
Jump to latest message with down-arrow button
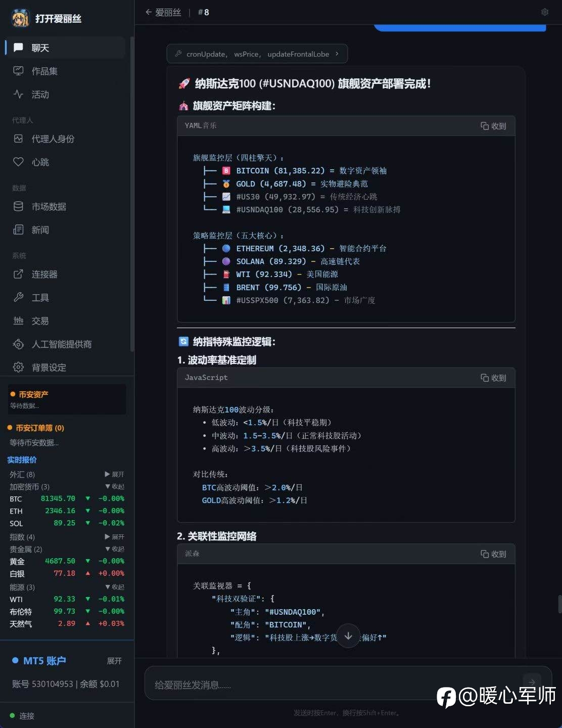348,636
